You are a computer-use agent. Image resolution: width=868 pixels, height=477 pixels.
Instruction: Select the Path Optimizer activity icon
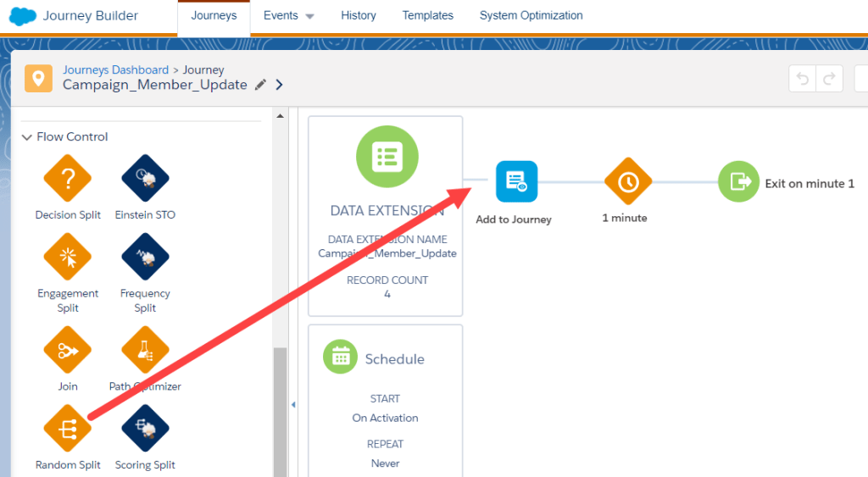pyautogui.click(x=145, y=350)
